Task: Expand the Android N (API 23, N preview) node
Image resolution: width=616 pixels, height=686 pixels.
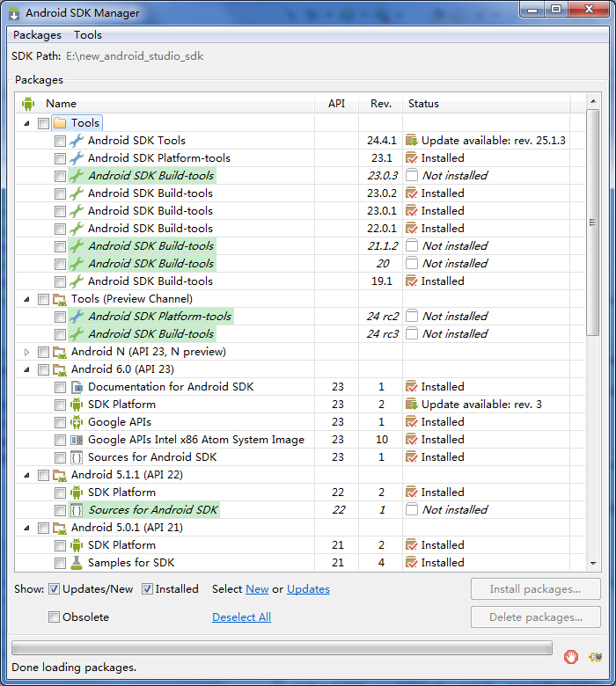Action: 27,352
